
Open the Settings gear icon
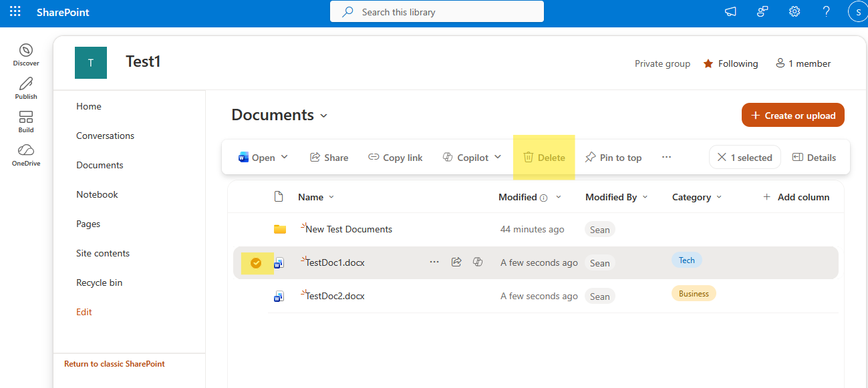794,11
